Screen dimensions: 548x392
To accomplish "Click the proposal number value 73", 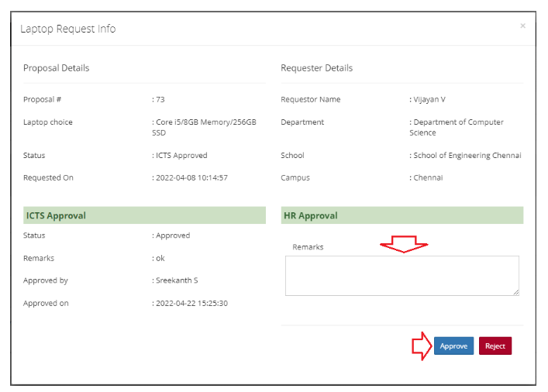I will (160, 99).
